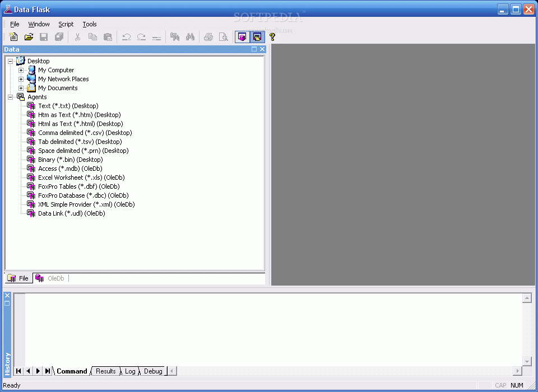This screenshot has height=392, width=538.
Task: Select XML Simple Provider (*.xml) agent
Action: click(x=86, y=204)
